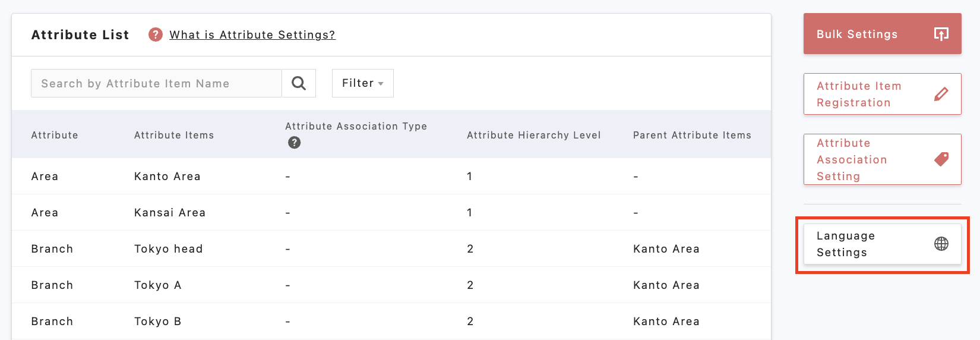Open the 'What is Attribute Settings?' link
The image size is (980, 340).
[252, 35]
